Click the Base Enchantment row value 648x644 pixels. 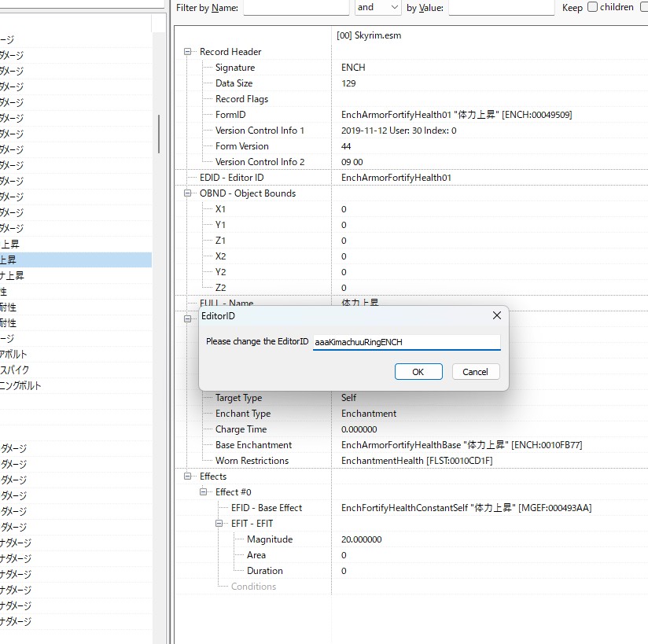point(462,445)
